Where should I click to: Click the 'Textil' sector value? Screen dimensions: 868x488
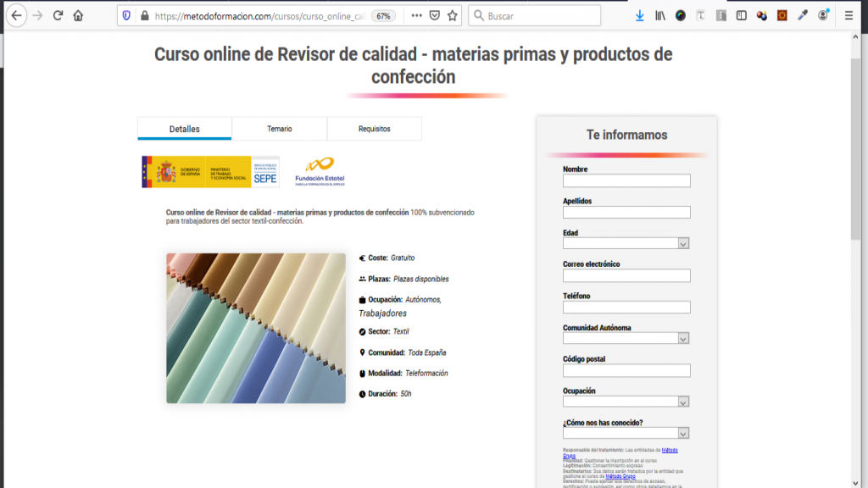pos(401,331)
